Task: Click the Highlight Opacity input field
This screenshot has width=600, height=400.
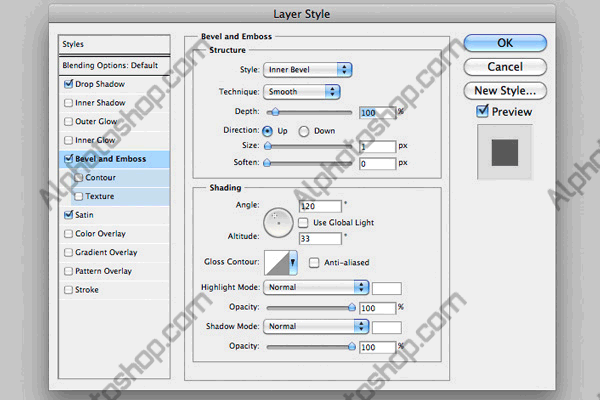Action: [x=377, y=308]
